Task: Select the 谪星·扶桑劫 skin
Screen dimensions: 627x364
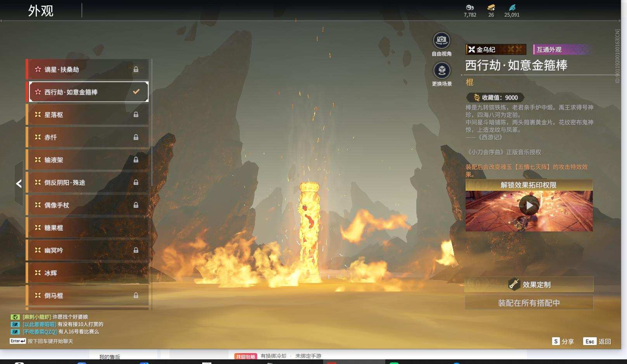Action: tap(87, 69)
